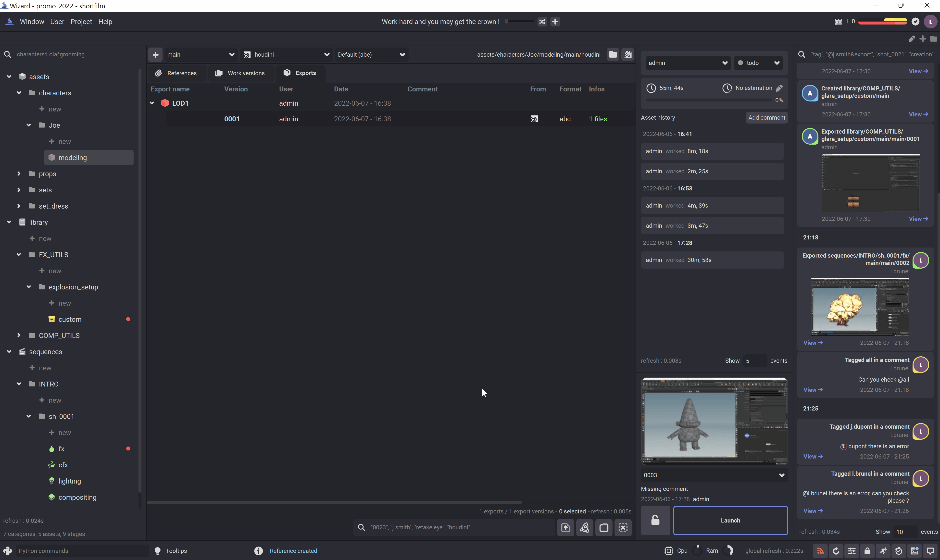The image size is (940, 560).
Task: Toggle the lock button beside Launch
Action: (655, 520)
